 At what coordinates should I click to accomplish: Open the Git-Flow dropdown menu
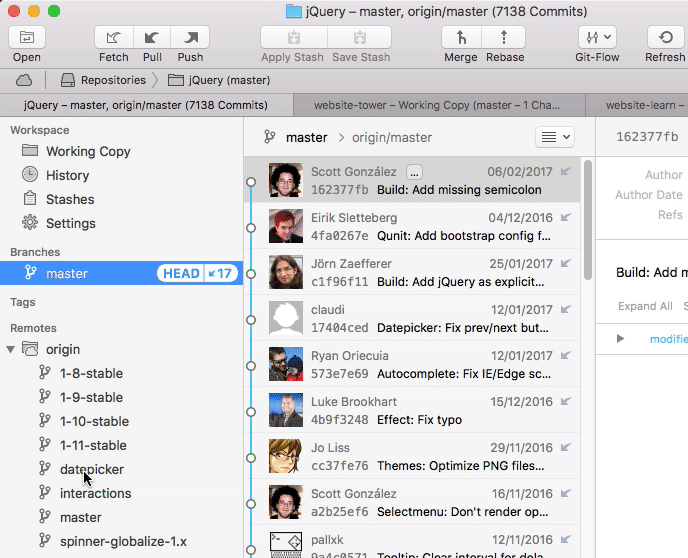click(x=597, y=38)
